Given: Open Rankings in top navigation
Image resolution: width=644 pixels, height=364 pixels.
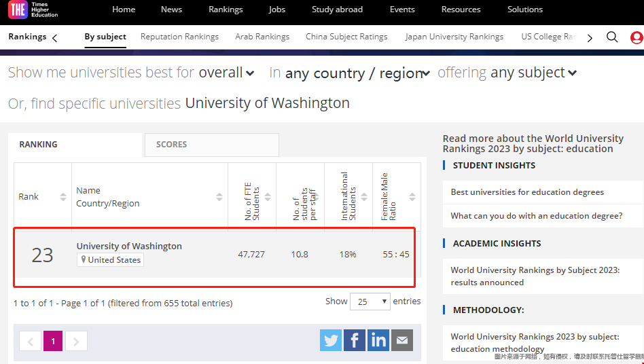Looking at the screenshot, I should [x=226, y=10].
